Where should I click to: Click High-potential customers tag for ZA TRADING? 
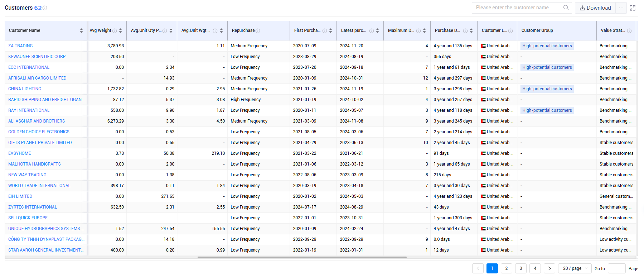coord(547,46)
